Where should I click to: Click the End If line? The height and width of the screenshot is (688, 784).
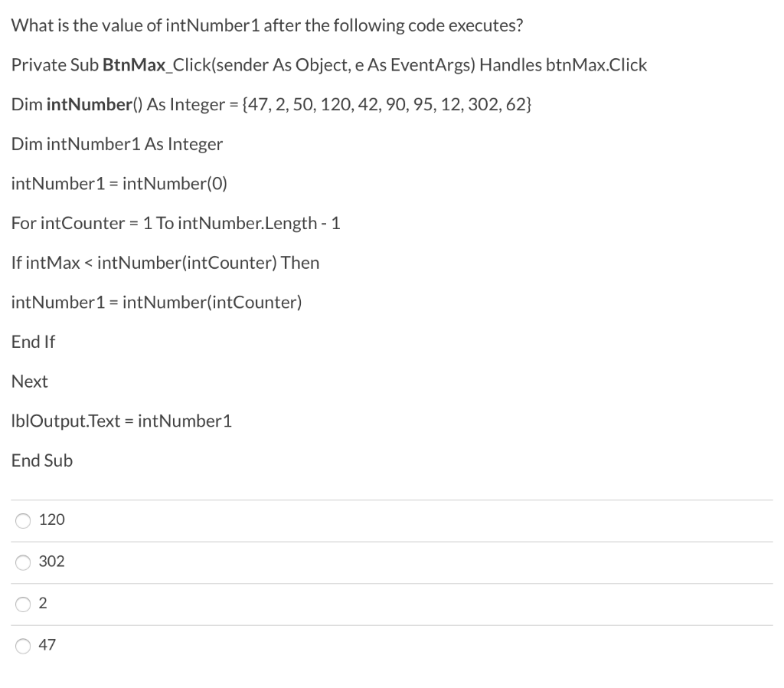coord(34,342)
